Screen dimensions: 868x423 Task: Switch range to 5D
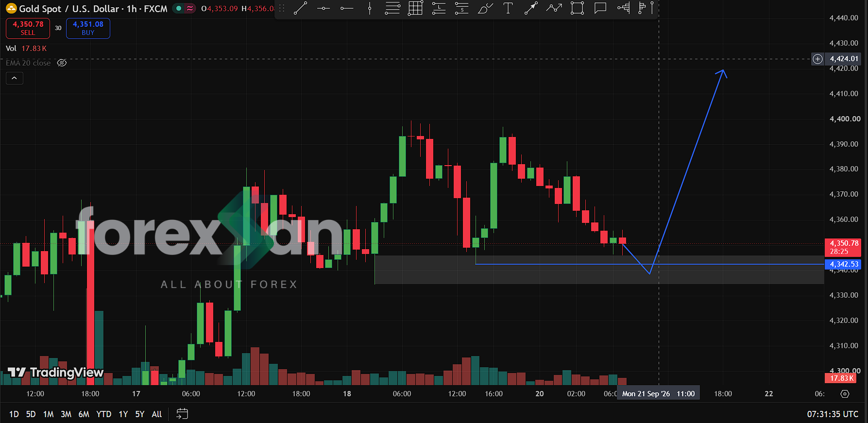[x=31, y=414]
